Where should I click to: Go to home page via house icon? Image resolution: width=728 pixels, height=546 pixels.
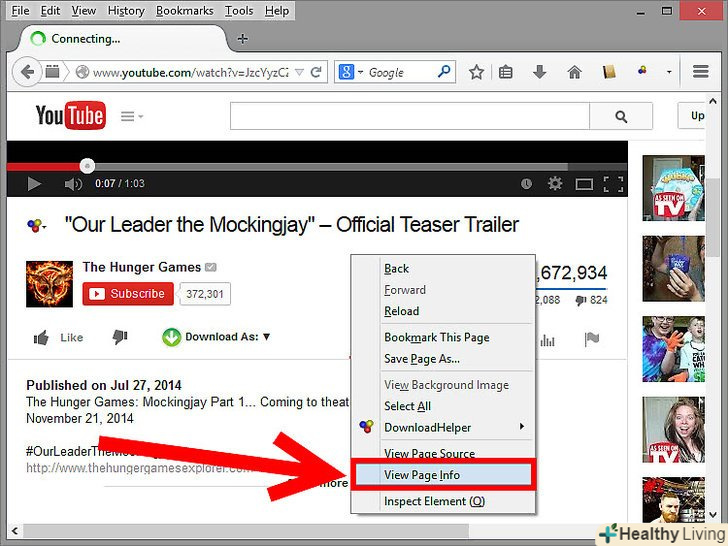pos(574,72)
